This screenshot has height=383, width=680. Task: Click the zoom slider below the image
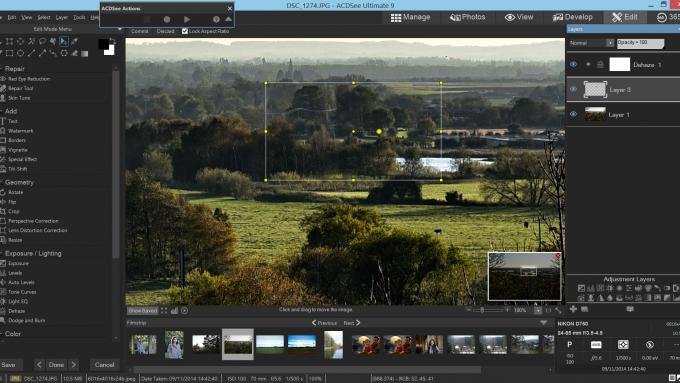pyautogui.click(x=488, y=310)
